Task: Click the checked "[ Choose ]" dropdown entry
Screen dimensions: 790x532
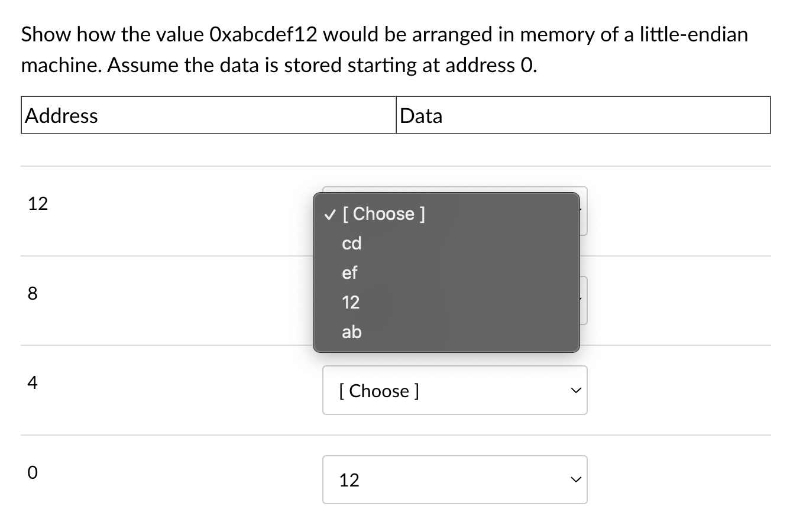Action: [x=384, y=213]
